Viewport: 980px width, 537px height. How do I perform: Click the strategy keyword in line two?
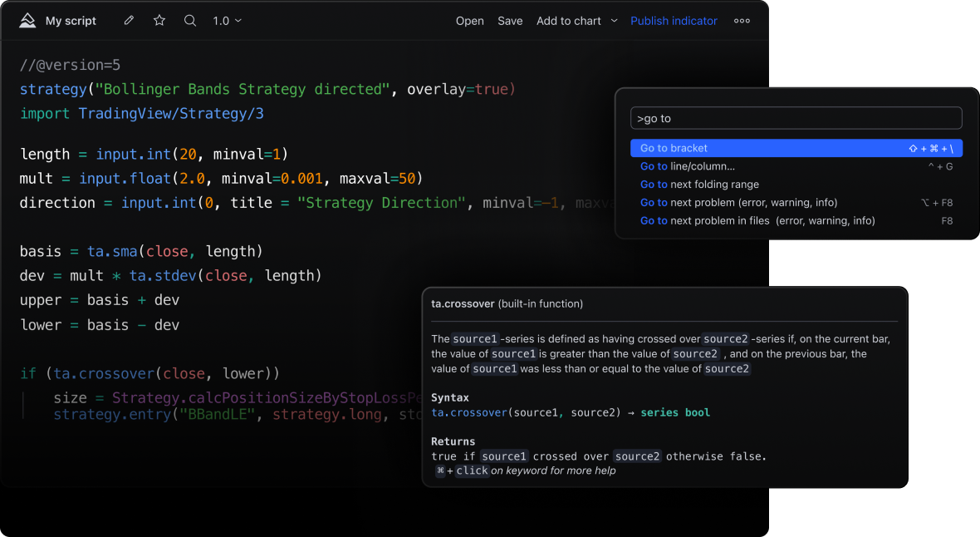click(53, 90)
